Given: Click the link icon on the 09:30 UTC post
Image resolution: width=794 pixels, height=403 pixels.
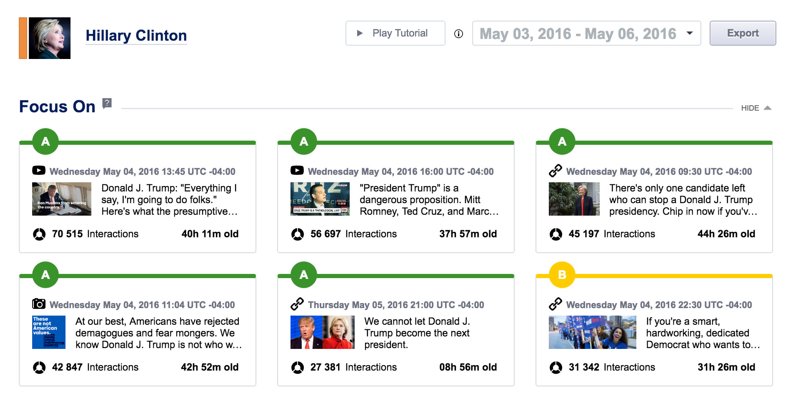Looking at the screenshot, I should click(x=555, y=171).
